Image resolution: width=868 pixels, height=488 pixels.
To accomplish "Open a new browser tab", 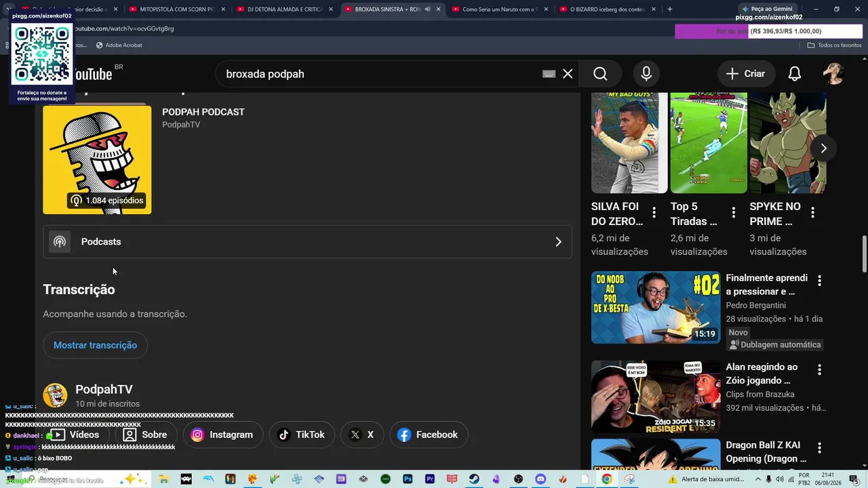I will tap(669, 9).
